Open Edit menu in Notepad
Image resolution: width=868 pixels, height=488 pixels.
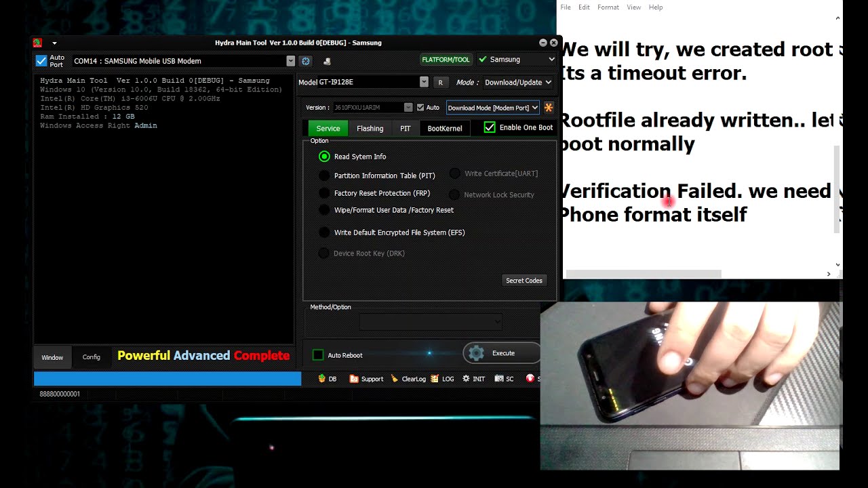pyautogui.click(x=584, y=7)
